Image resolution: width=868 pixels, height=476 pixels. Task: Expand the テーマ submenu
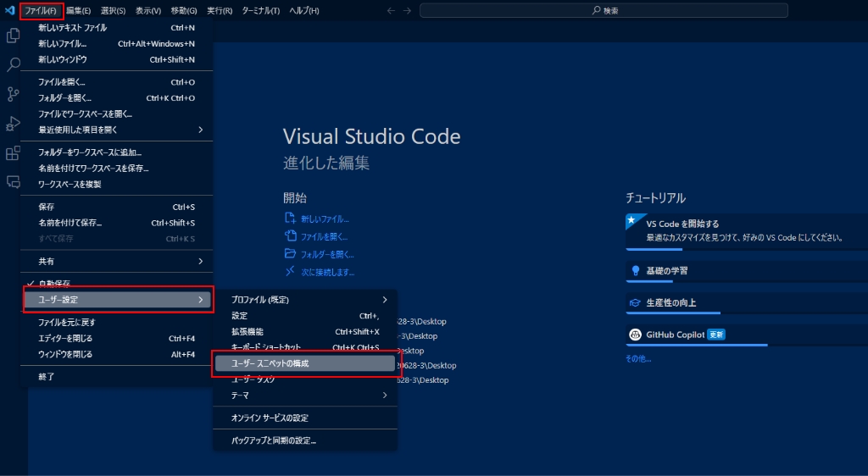pyautogui.click(x=305, y=396)
